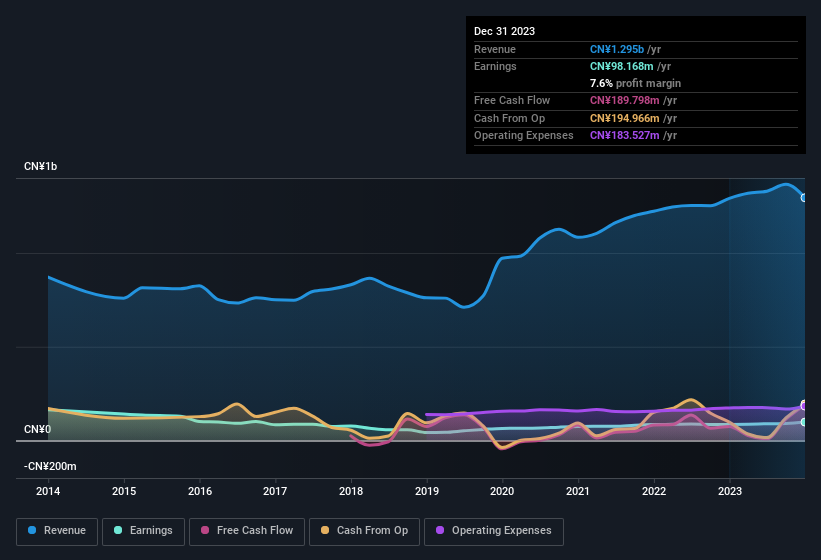This screenshot has height=560, width=821.
Task: Click the CN¥194.966m cash from op value
Action: (x=625, y=118)
